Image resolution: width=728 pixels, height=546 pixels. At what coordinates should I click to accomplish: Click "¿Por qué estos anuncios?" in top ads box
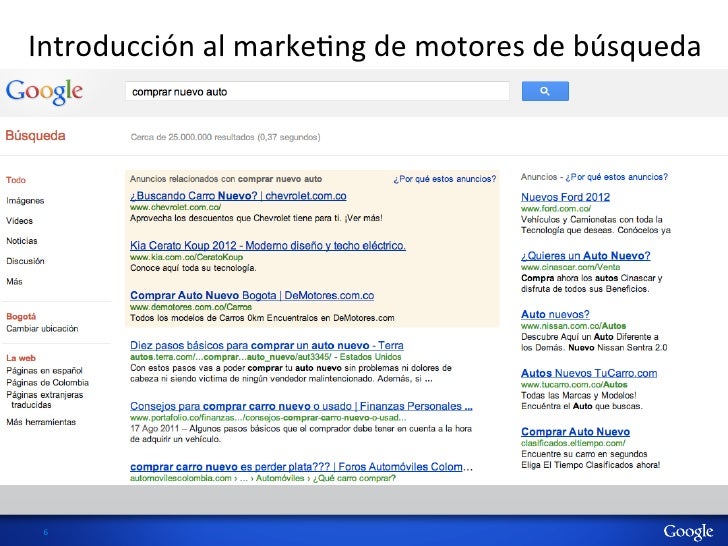coord(445,179)
